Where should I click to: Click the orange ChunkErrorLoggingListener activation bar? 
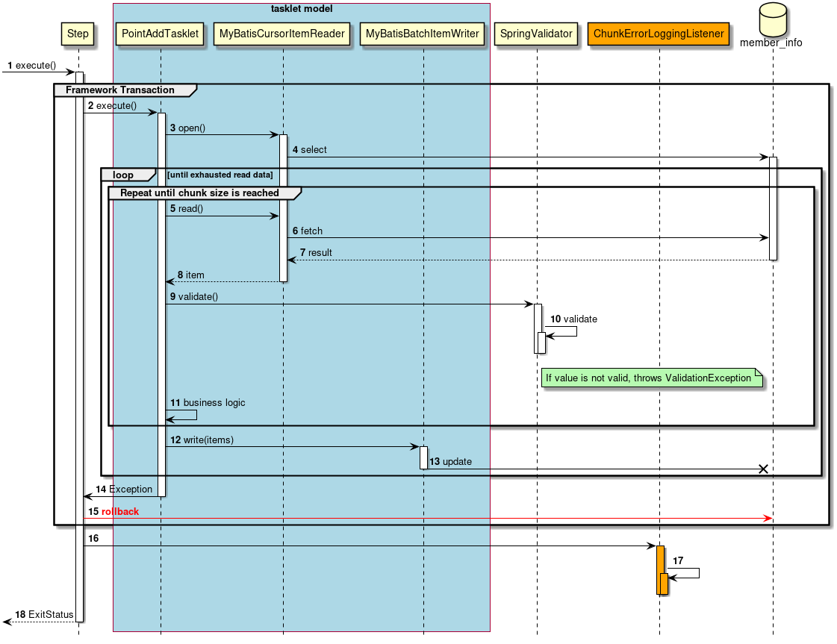tap(660, 570)
